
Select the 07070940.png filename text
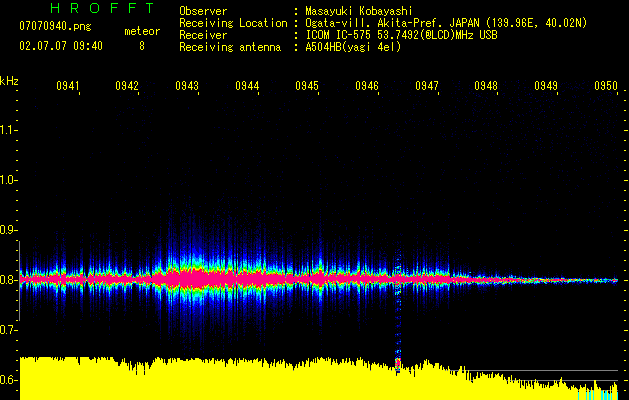55,27
